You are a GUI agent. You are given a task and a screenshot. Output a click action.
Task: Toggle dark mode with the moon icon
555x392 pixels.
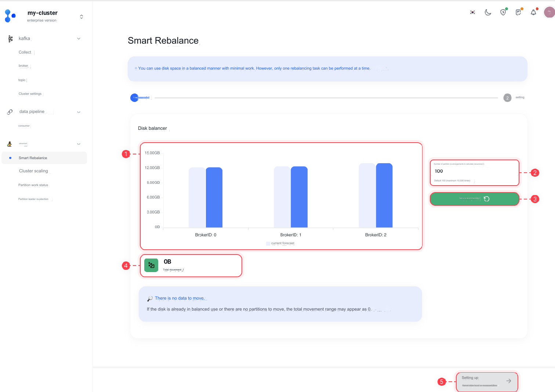point(488,12)
